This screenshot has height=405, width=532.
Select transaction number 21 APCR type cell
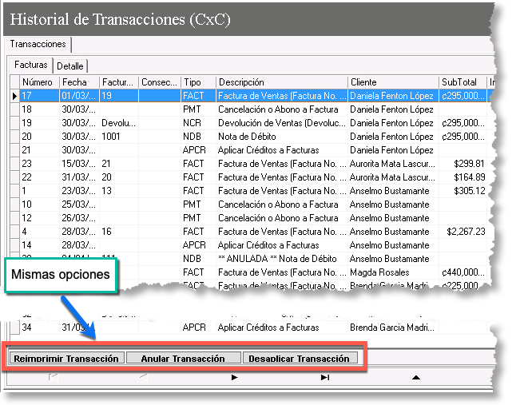click(x=198, y=150)
